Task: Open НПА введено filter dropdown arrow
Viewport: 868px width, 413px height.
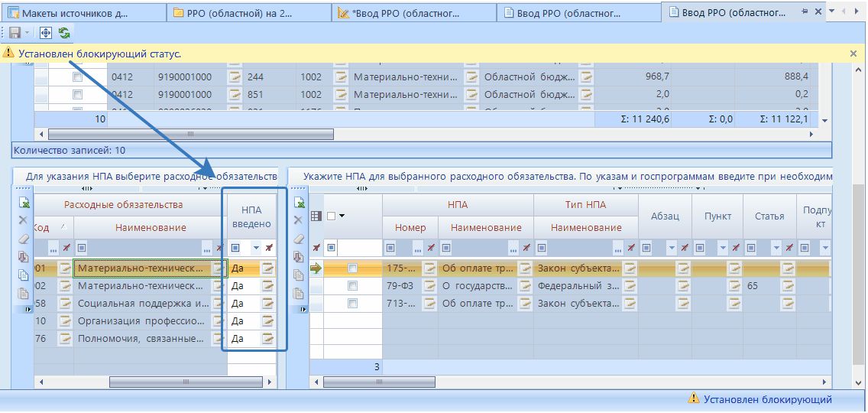Action: pos(255,248)
